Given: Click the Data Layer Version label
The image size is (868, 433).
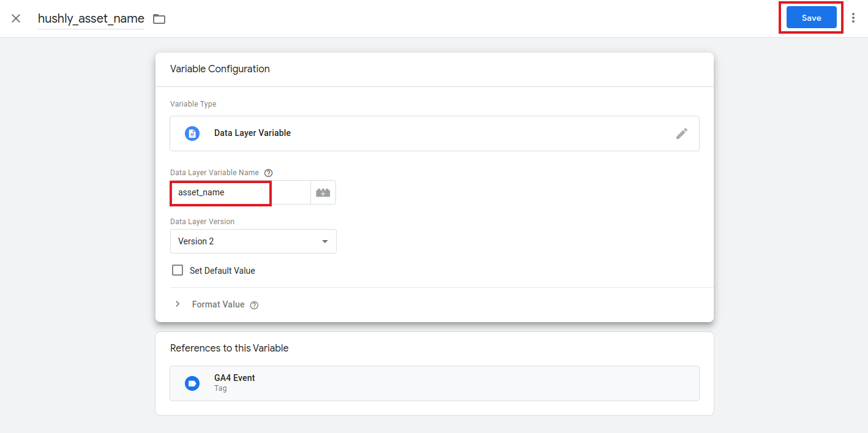Looking at the screenshot, I should [202, 222].
